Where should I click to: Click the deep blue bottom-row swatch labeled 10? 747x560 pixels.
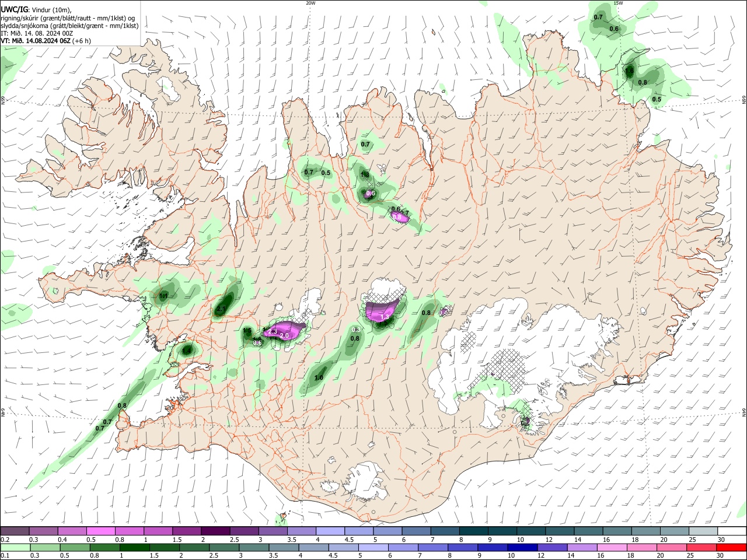[x=522, y=547]
